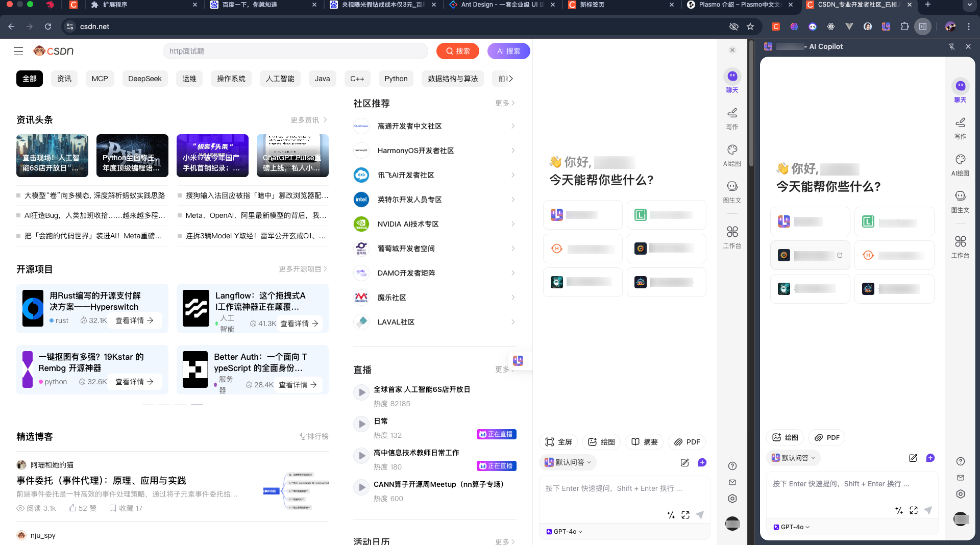Reload the page in Chrome
The height and width of the screenshot is (545, 980).
[48, 27]
